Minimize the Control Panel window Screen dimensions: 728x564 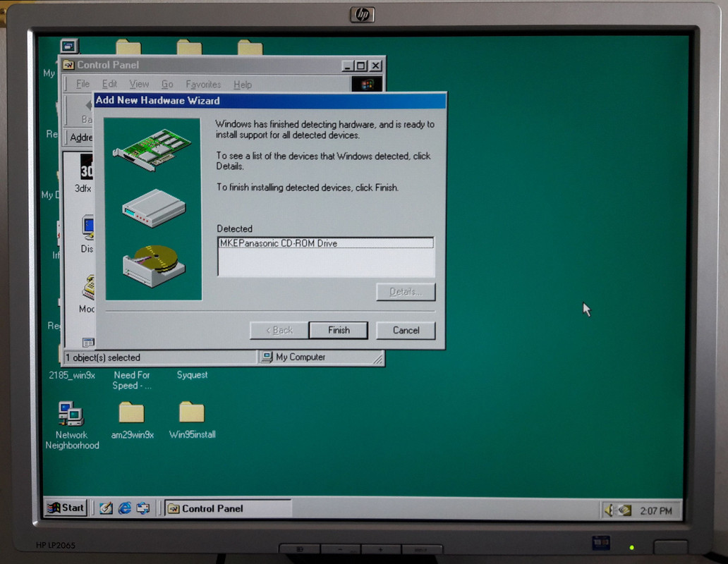(347, 66)
